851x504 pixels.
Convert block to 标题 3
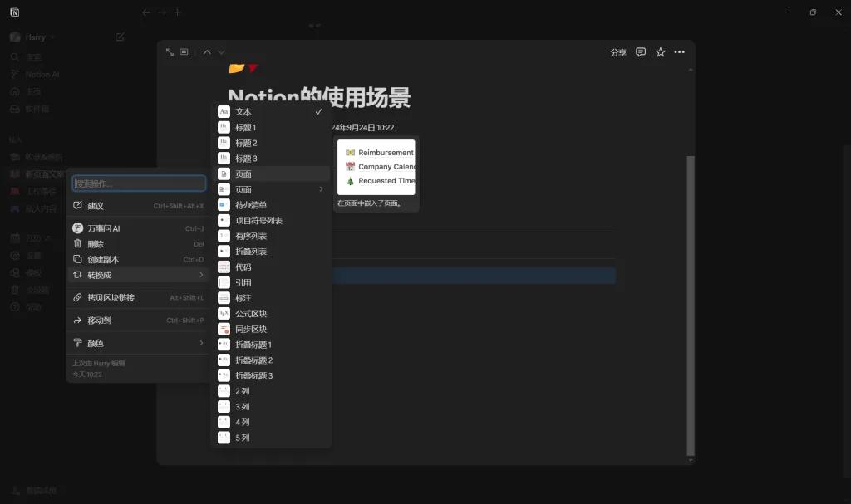pos(270,159)
